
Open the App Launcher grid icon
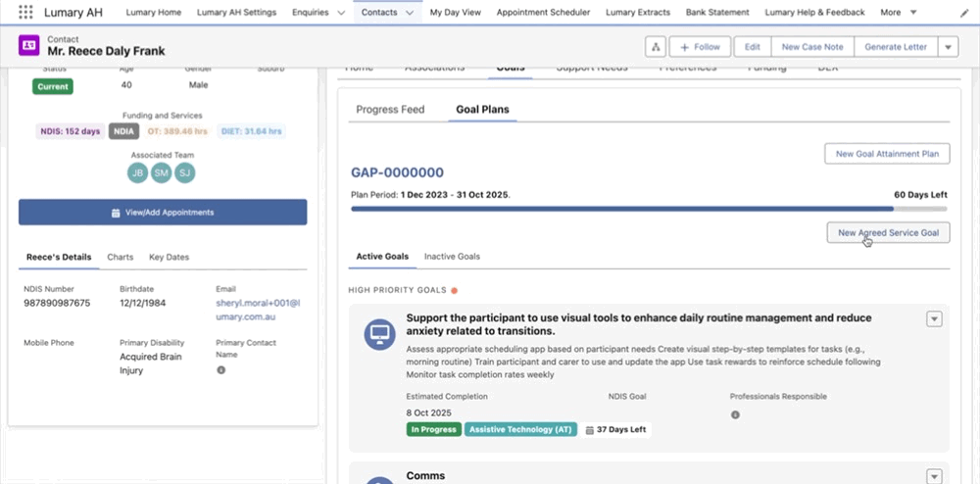[25, 12]
